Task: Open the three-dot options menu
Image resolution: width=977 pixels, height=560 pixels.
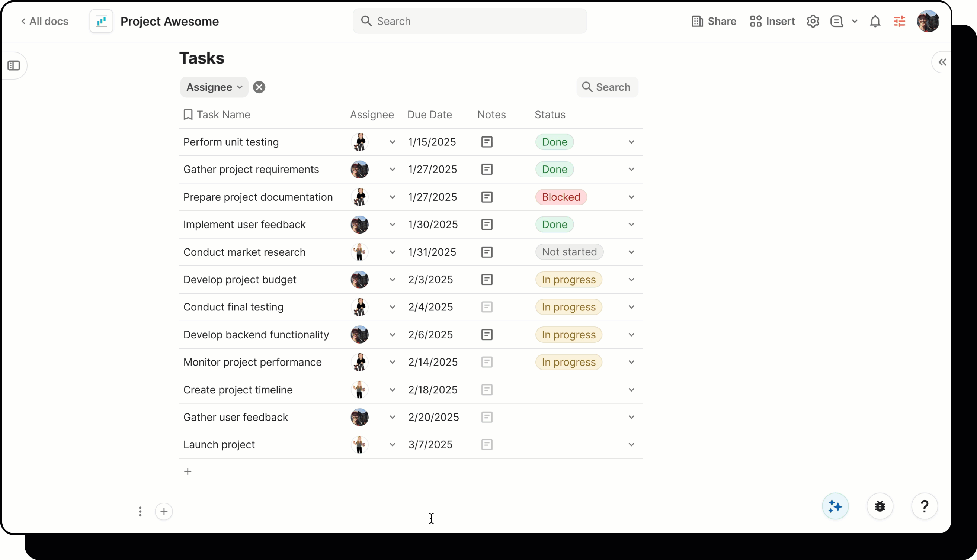Action: click(140, 512)
